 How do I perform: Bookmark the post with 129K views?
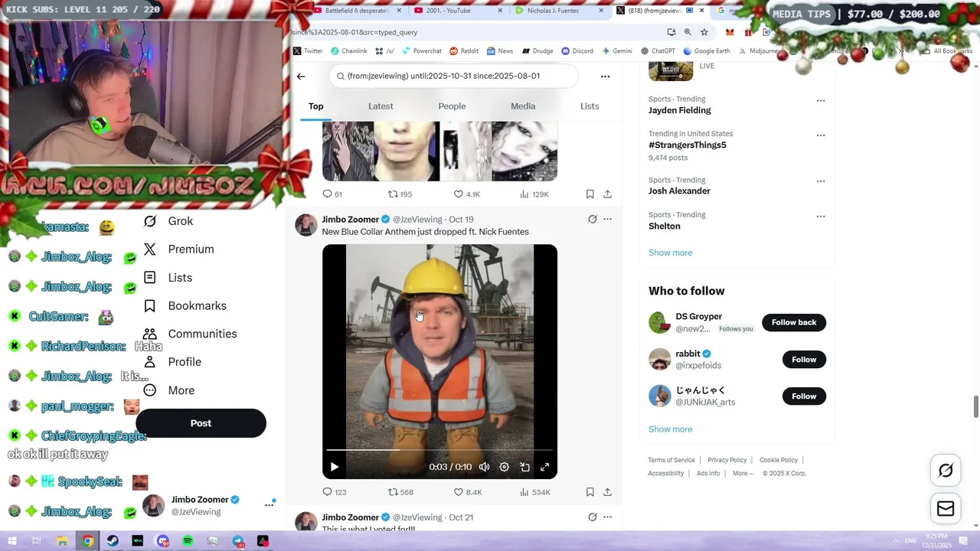[x=590, y=194]
